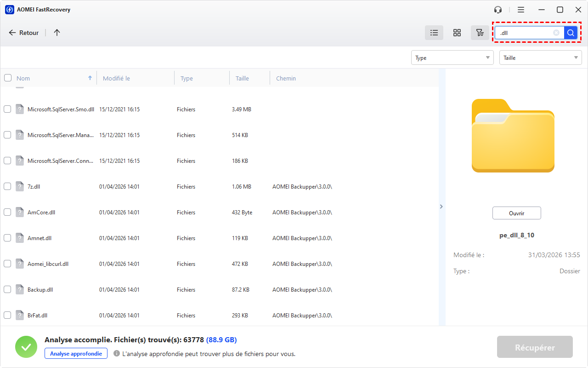Screen dimensions: 588x368
Task: Tick the Backup.dll checkbox
Action: [x=7, y=289]
